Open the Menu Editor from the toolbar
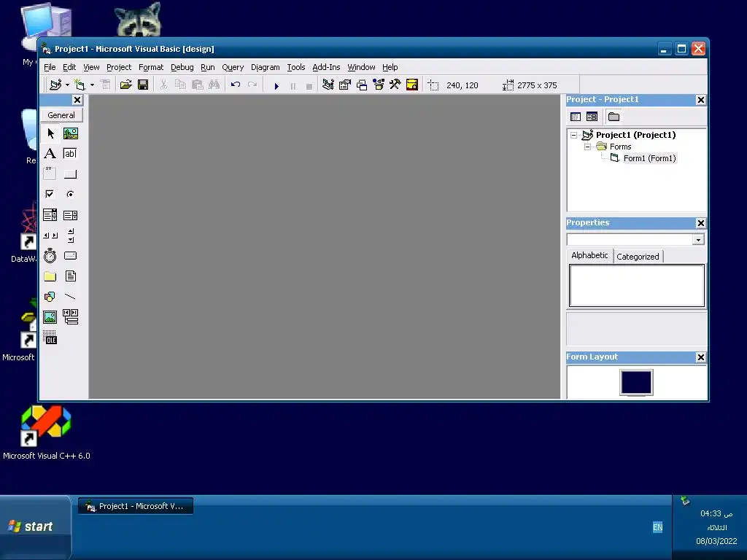 pos(105,85)
